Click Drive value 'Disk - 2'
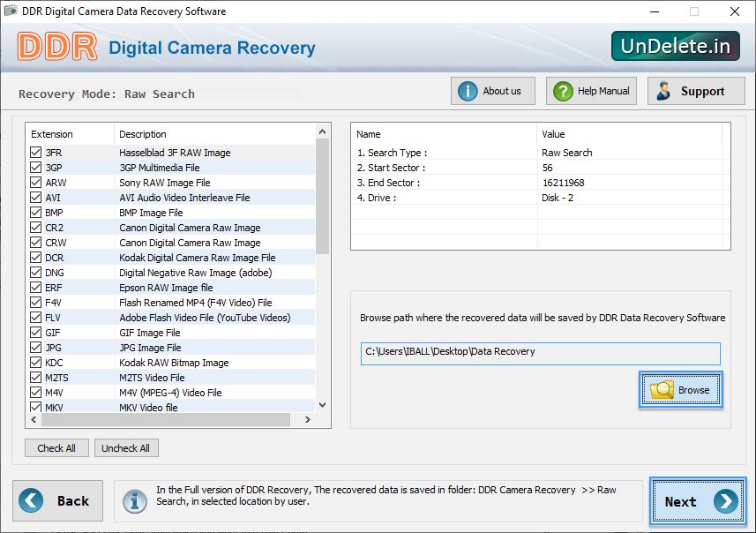Viewport: 756px width, 533px height. pos(558,198)
